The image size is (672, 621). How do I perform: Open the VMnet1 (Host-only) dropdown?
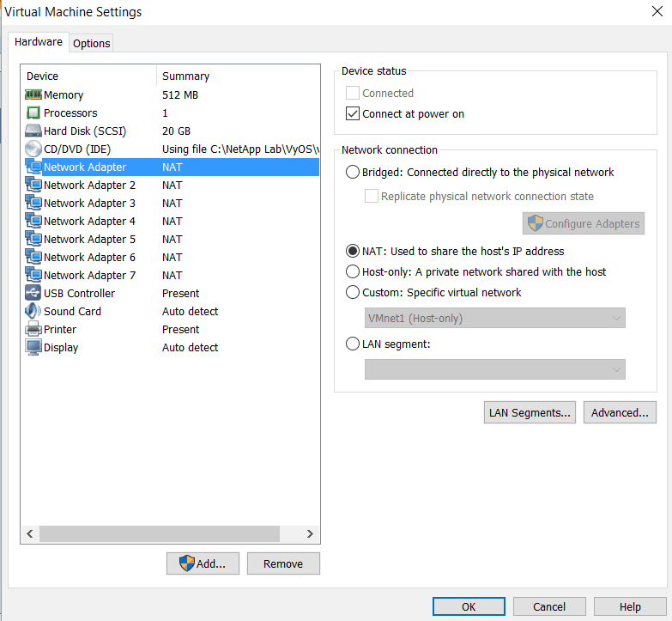[494, 318]
